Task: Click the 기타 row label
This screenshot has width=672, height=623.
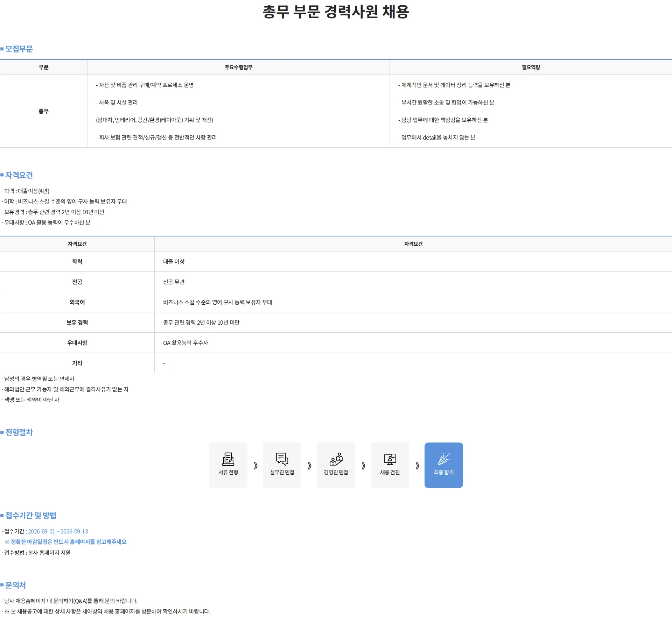Action: click(77, 363)
